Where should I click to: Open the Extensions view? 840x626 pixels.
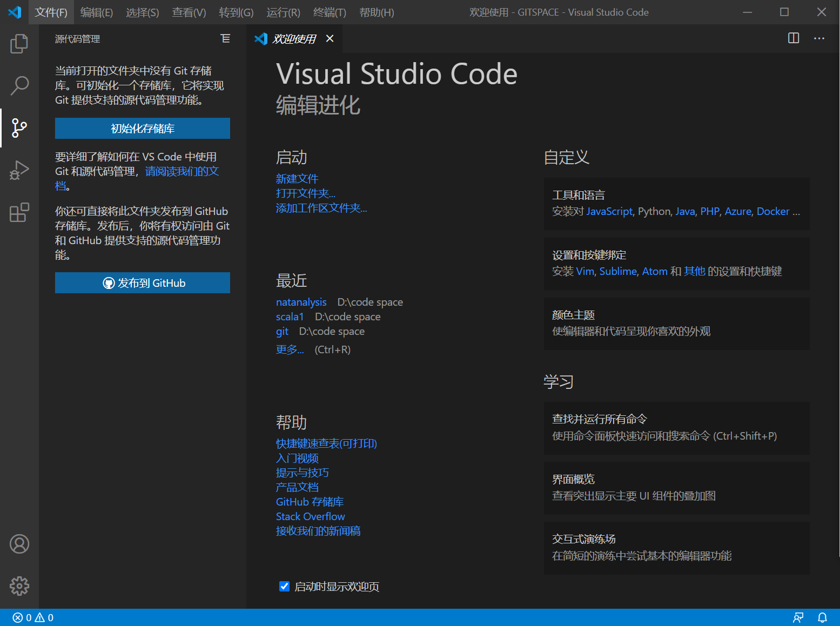[x=19, y=212]
